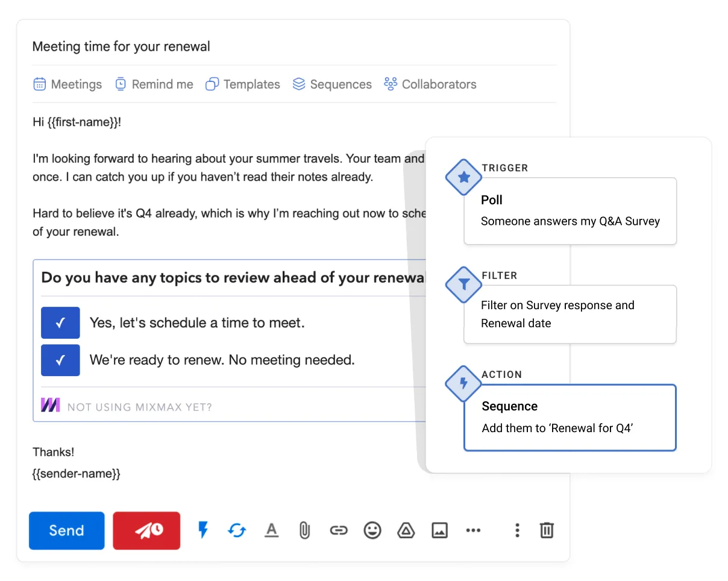Click the blue Send button
Viewport: 728px width, 581px height.
67,530
